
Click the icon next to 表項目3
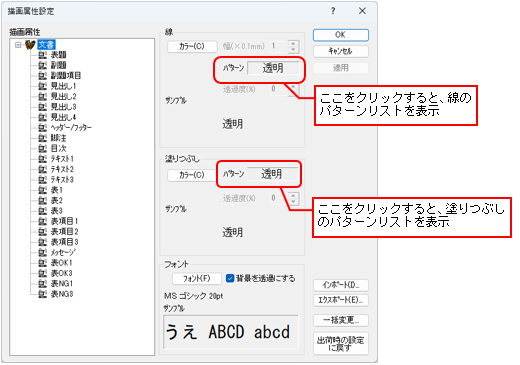(x=42, y=242)
